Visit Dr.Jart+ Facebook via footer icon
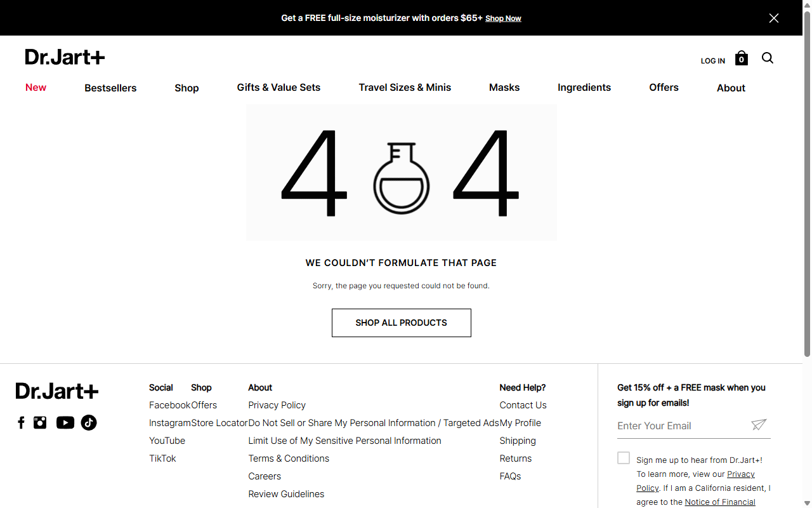 pos(21,423)
